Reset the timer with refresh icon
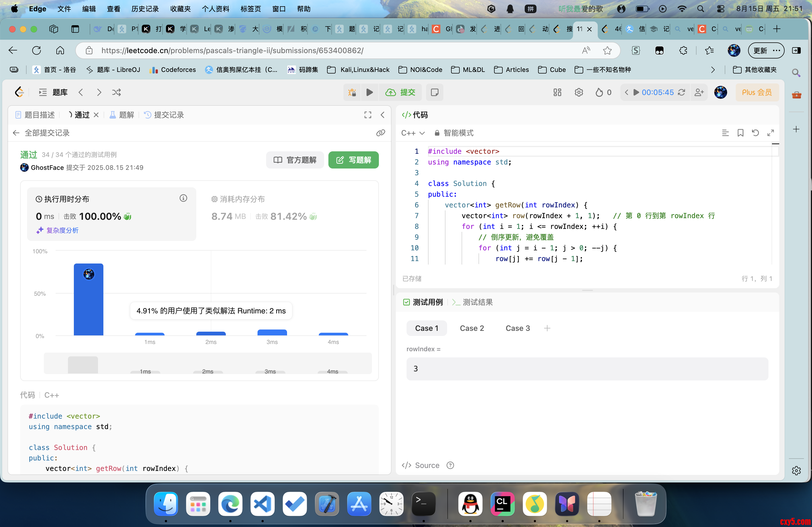The width and height of the screenshot is (812, 527). 681,92
